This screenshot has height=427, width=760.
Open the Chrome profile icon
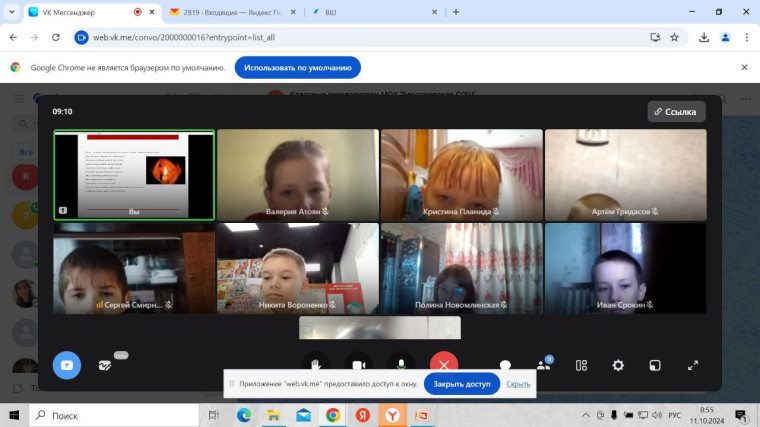[725, 37]
